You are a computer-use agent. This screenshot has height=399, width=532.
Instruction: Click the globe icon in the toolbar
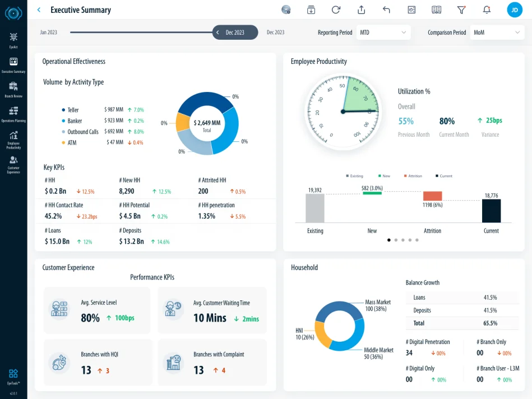pyautogui.click(x=286, y=10)
